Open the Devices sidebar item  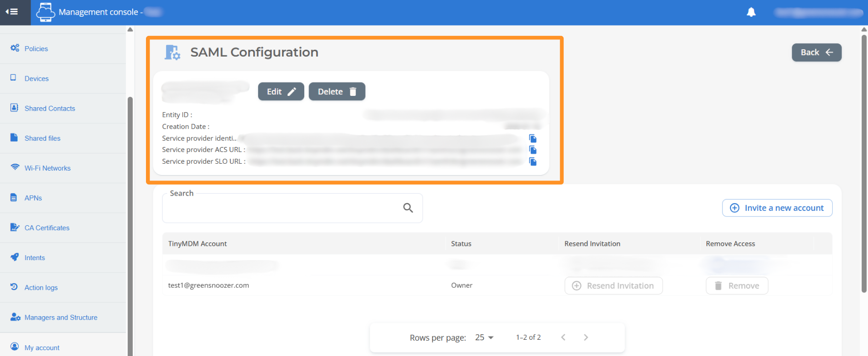point(36,79)
